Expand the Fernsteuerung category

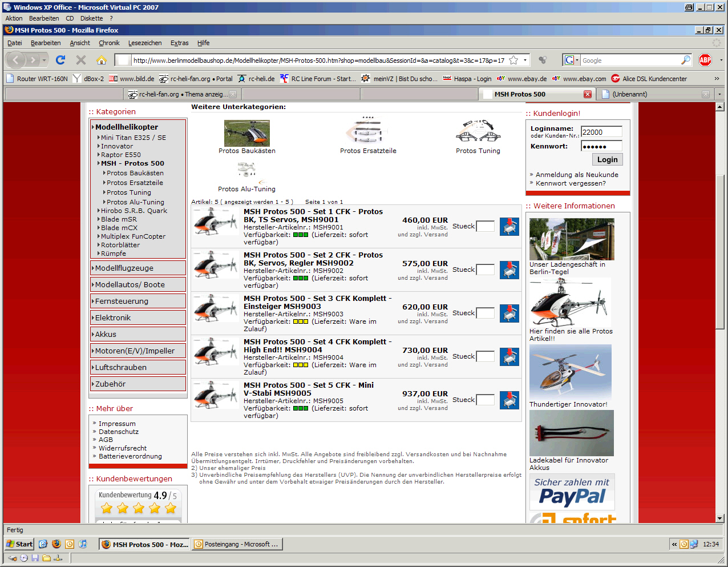[x=138, y=301]
